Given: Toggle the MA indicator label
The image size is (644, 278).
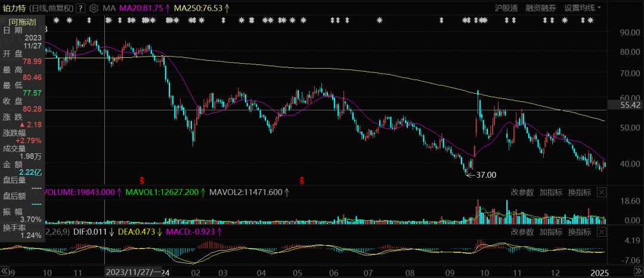Looking at the screenshot, I should 109,8.
